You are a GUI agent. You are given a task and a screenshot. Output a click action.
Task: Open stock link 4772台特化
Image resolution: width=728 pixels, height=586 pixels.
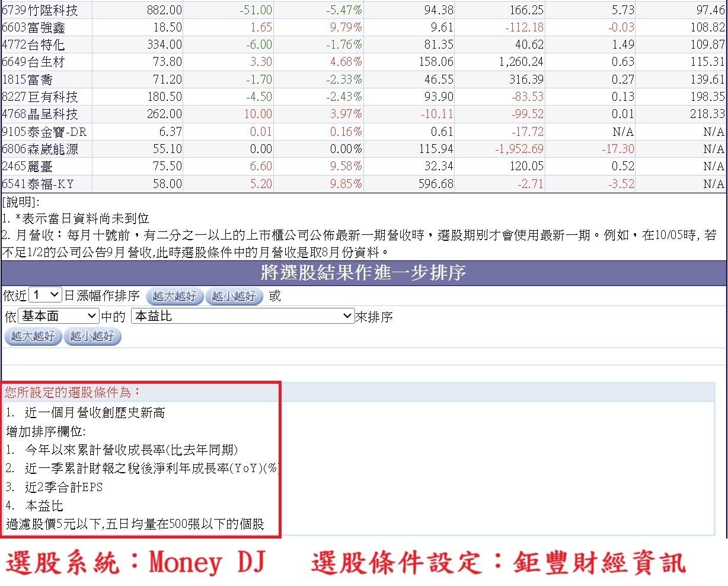[34, 44]
